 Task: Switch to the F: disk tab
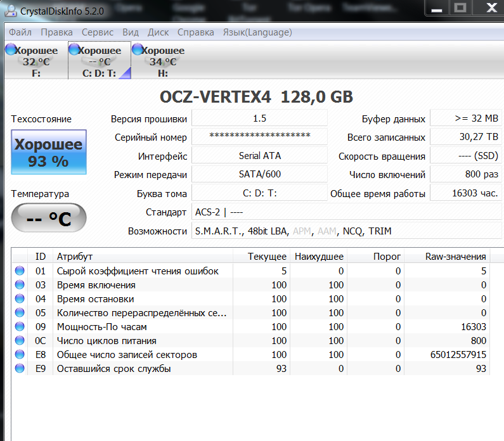tap(36, 60)
